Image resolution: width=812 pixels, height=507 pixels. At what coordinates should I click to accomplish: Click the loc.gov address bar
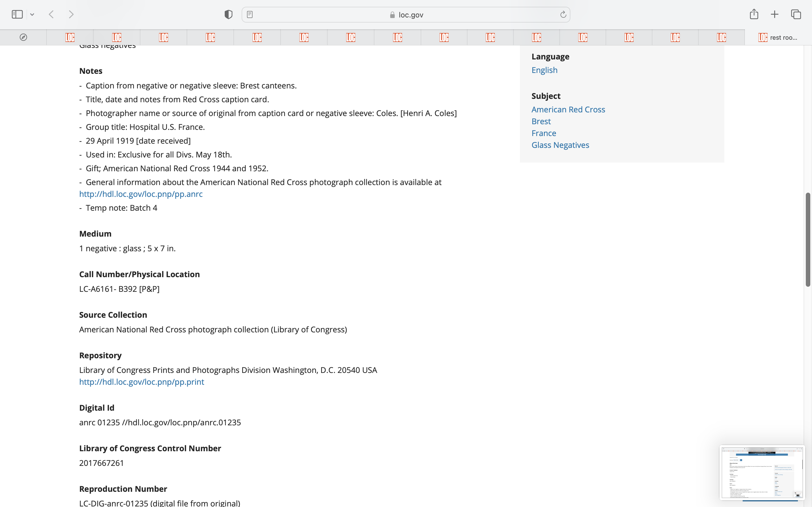point(406,15)
